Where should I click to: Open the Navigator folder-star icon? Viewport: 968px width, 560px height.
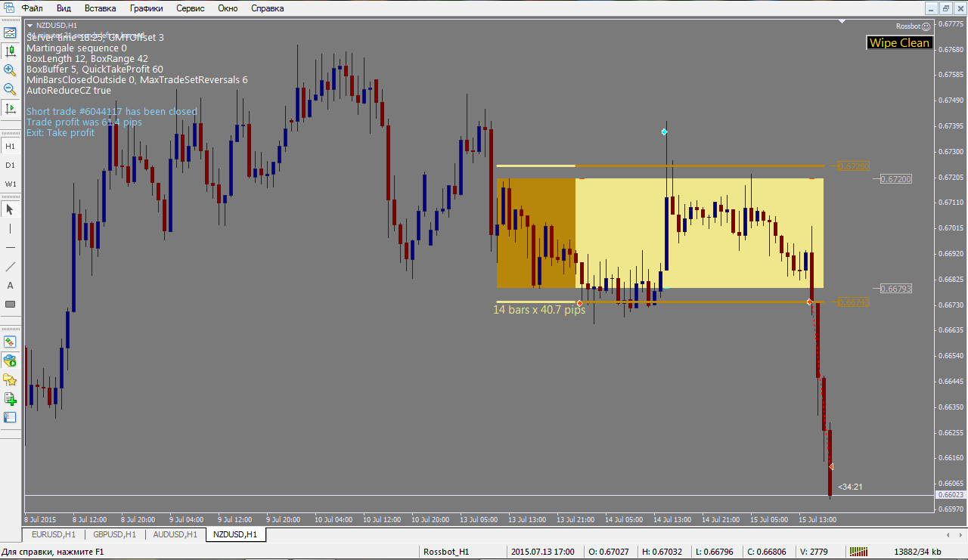point(10,379)
